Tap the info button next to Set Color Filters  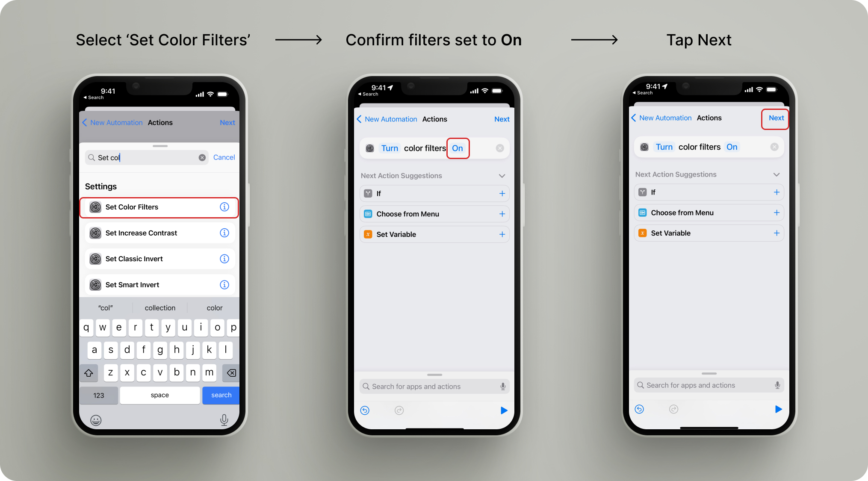click(x=226, y=207)
